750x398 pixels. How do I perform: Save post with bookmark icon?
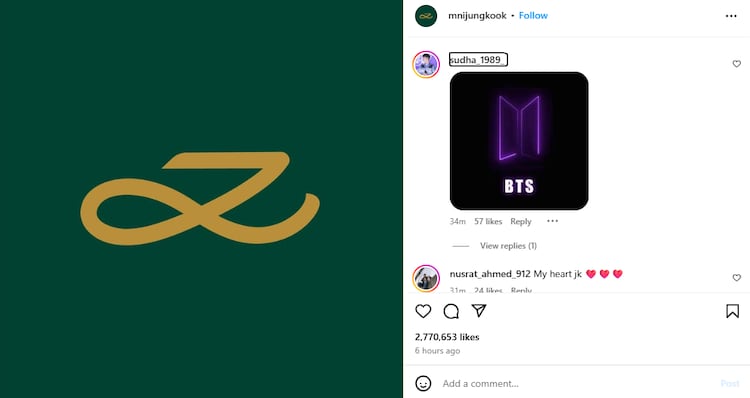(732, 311)
